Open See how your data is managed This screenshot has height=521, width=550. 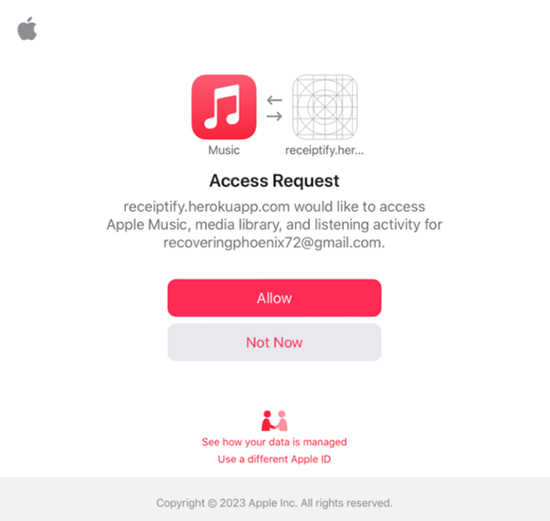[x=274, y=442]
